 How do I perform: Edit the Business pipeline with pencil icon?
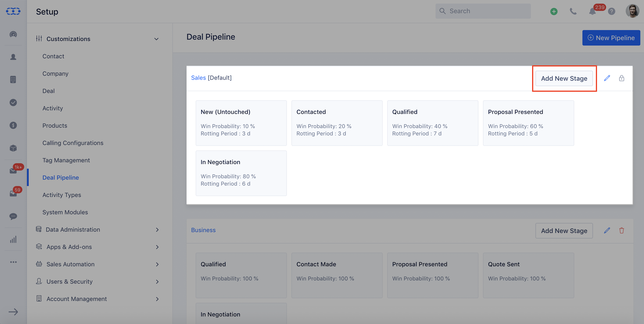(x=607, y=230)
